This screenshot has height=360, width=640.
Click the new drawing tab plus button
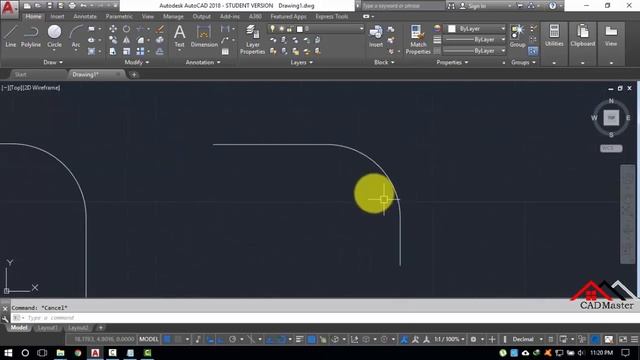point(134,75)
